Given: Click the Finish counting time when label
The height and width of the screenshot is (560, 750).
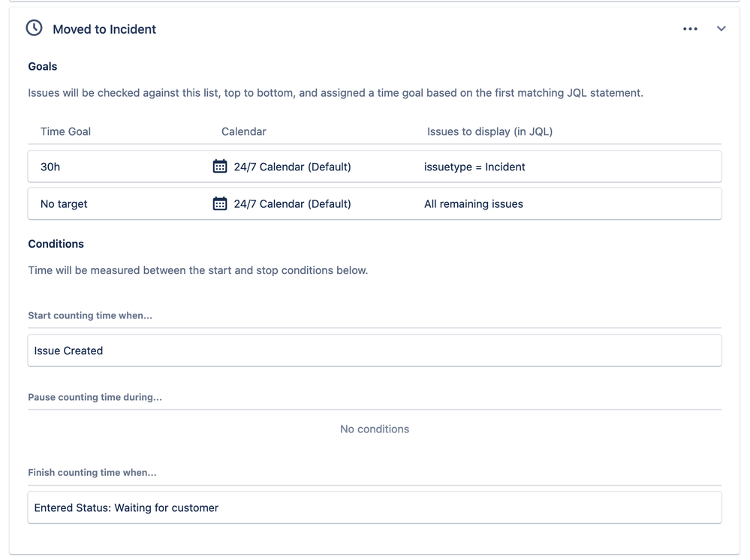Looking at the screenshot, I should point(92,473).
